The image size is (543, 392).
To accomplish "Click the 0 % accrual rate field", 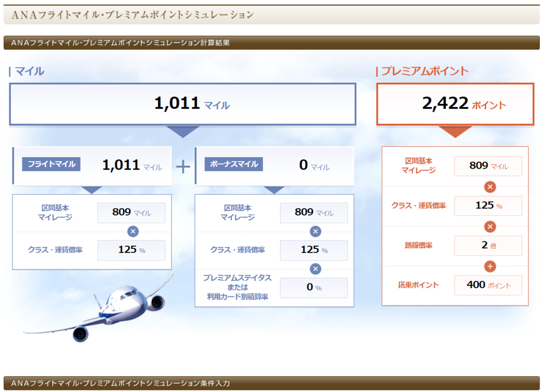I will tap(314, 288).
